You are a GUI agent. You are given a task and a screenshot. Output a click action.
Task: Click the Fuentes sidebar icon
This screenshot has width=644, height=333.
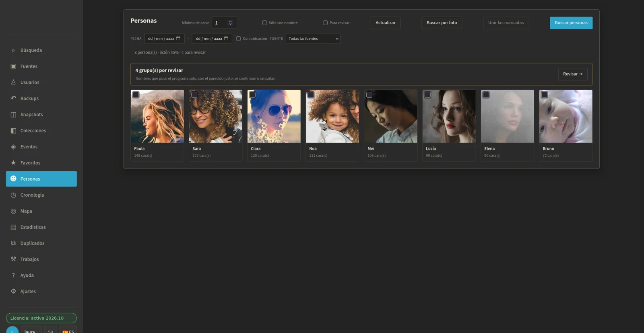pos(13,66)
